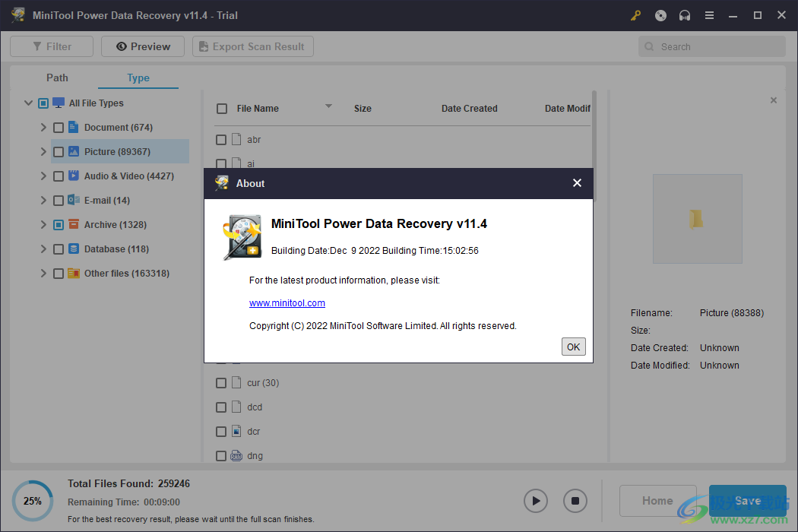
Task: Click the MiniTool logo in About dialog
Action: point(242,237)
